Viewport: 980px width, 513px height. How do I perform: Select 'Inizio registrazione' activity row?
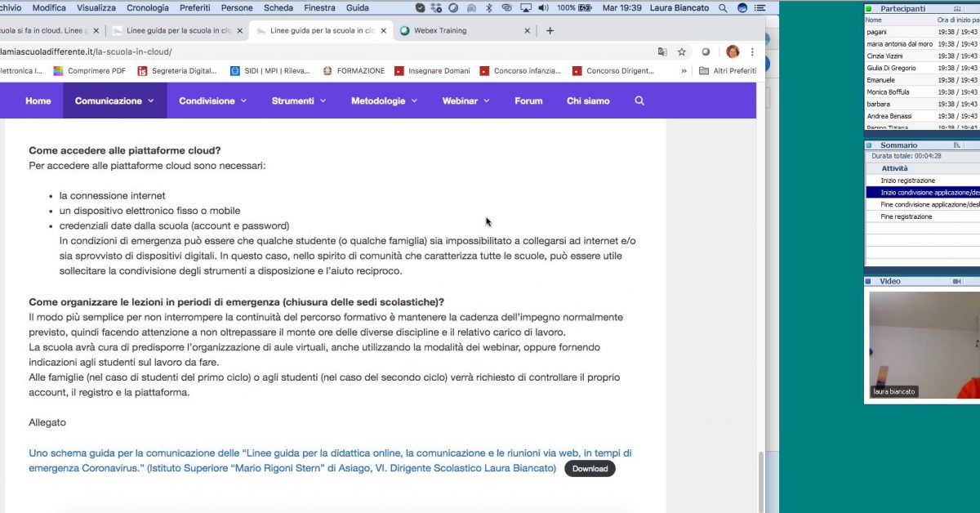click(x=922, y=181)
